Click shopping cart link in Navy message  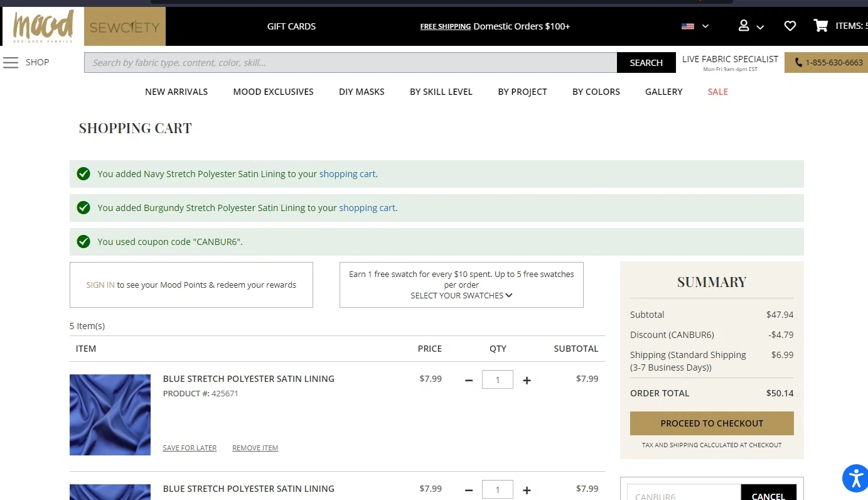click(x=347, y=174)
